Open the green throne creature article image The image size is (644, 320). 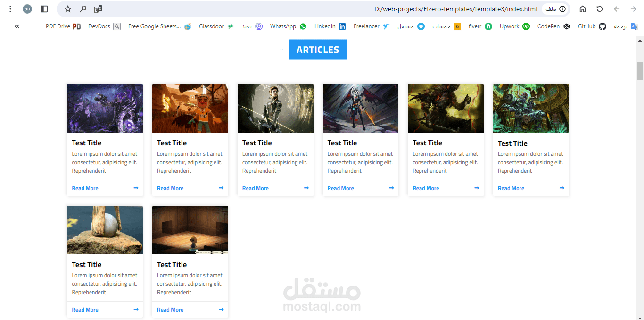[531, 109]
